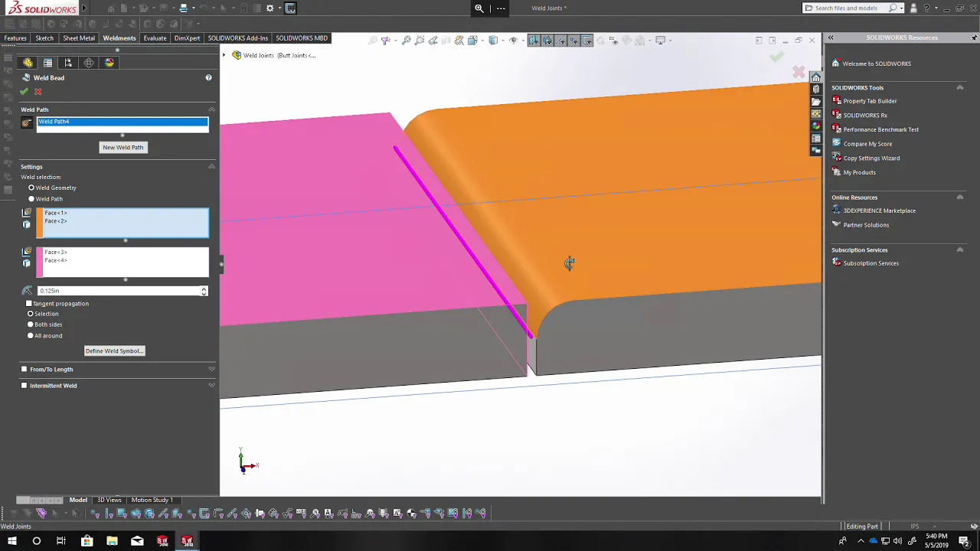The width and height of the screenshot is (980, 551).
Task: Select Weld Geometry radio option
Action: pyautogui.click(x=31, y=187)
